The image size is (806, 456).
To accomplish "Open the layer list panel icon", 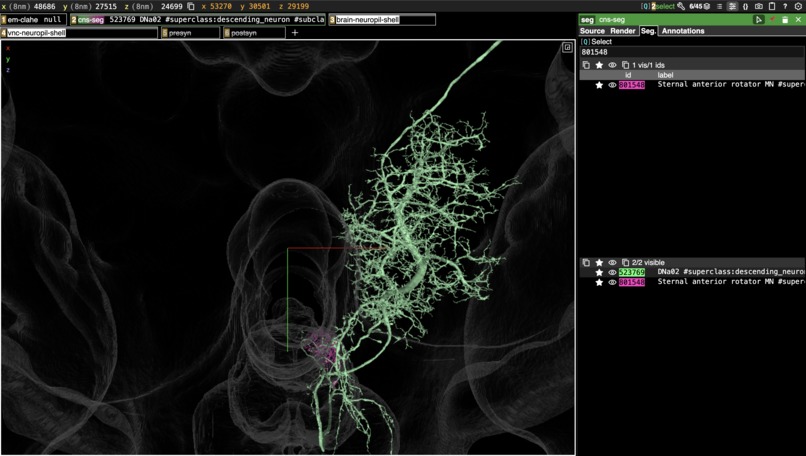I will (x=720, y=6).
